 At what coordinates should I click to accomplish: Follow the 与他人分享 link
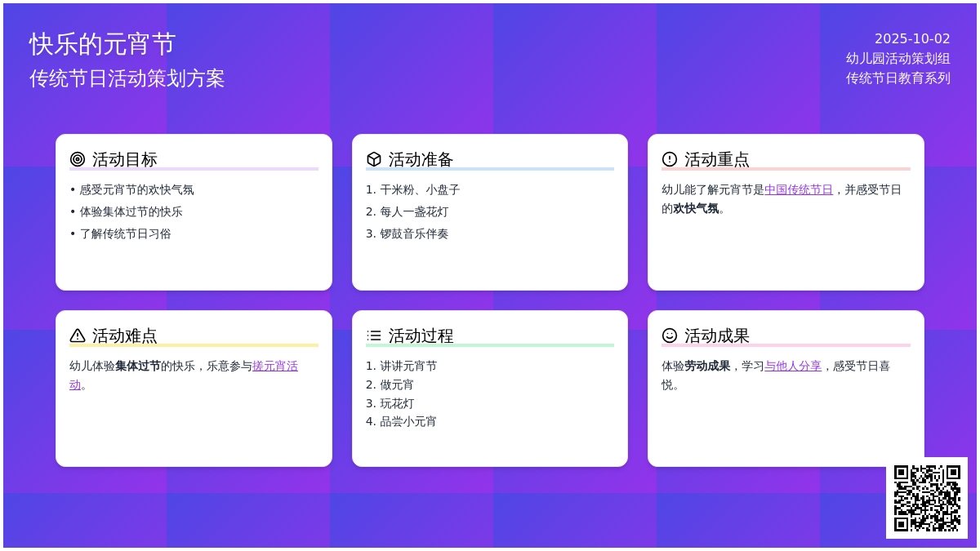click(x=792, y=366)
